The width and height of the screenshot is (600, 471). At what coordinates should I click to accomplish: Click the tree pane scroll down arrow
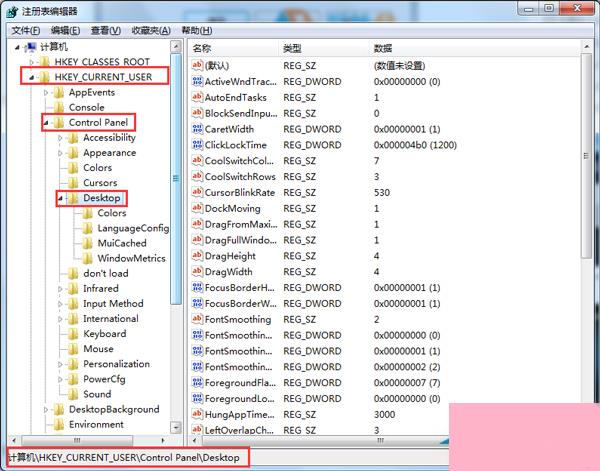point(176,427)
